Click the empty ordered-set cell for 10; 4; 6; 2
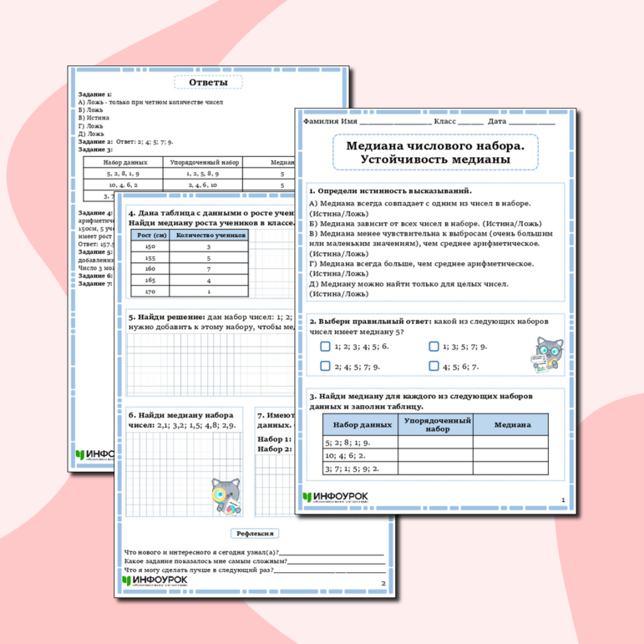The image size is (644, 644). (x=434, y=456)
